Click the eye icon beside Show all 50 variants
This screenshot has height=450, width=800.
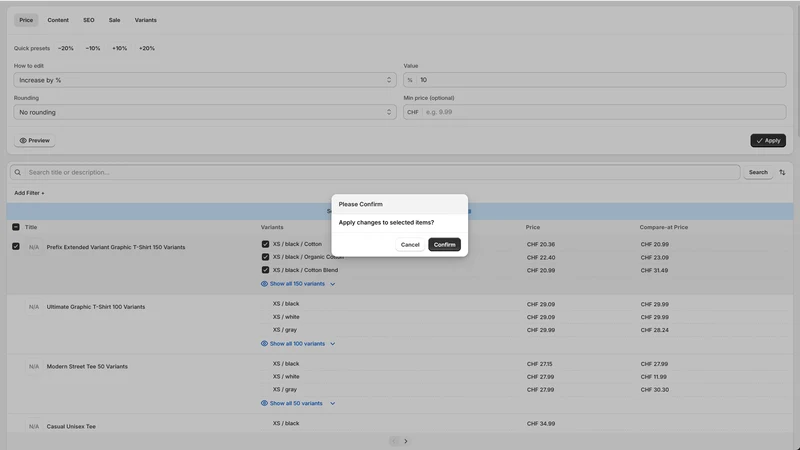point(264,404)
